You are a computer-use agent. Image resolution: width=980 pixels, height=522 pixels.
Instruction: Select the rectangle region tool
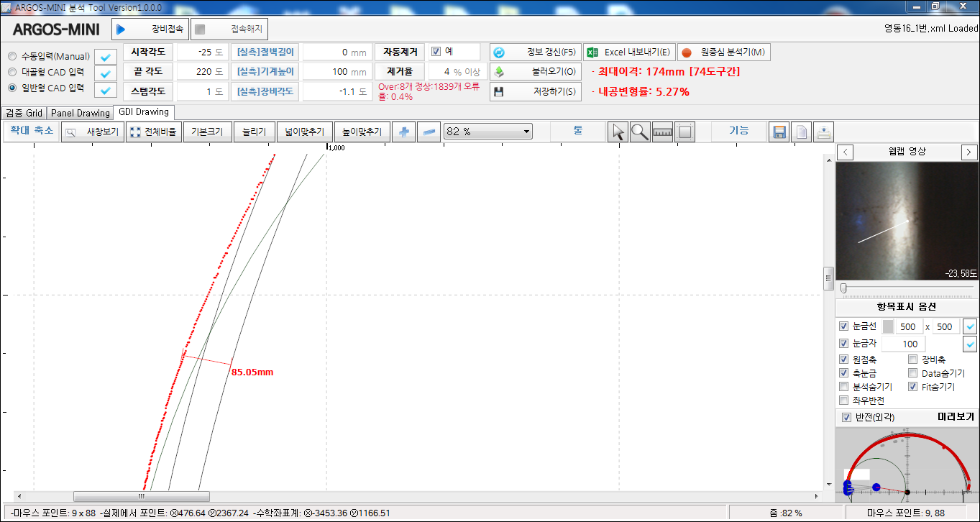[x=684, y=133]
